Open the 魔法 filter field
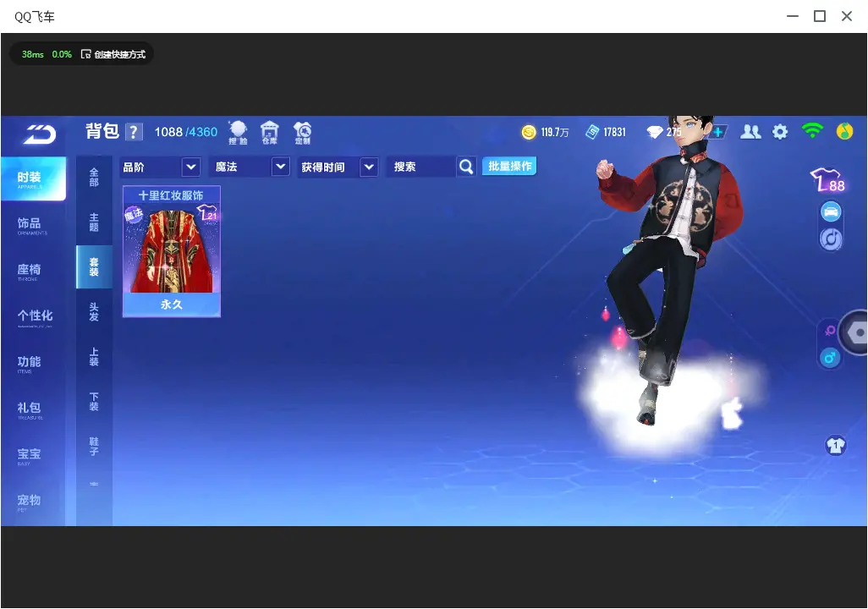 pyautogui.click(x=249, y=167)
